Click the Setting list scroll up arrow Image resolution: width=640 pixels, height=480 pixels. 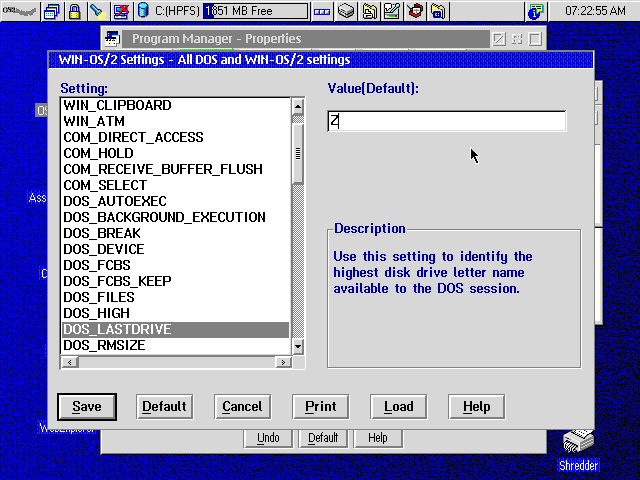click(298, 107)
